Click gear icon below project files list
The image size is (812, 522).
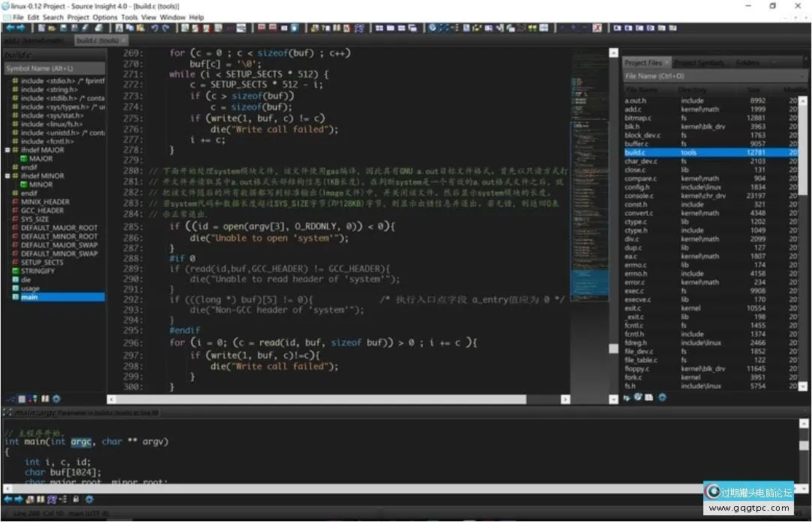click(x=662, y=397)
